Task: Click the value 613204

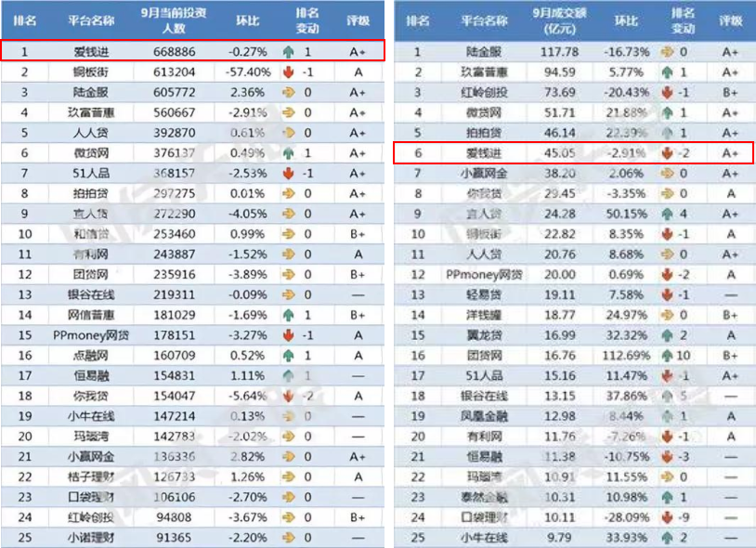Action: (174, 72)
